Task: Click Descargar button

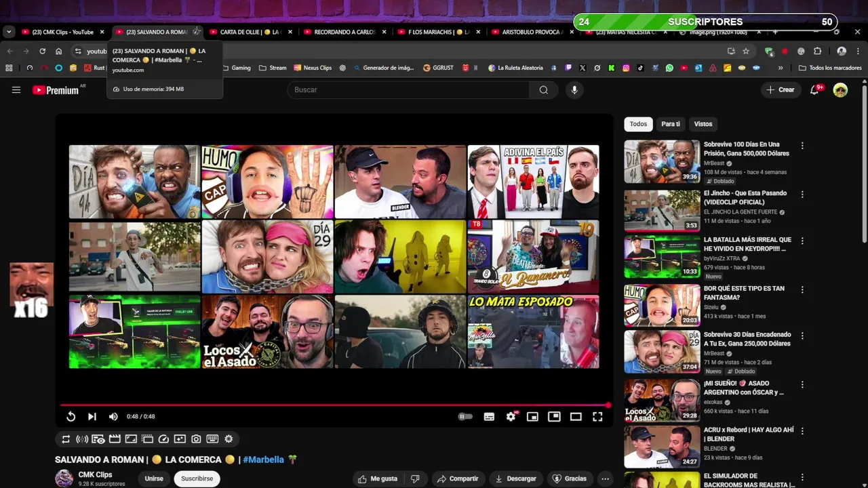Action: tap(516, 479)
